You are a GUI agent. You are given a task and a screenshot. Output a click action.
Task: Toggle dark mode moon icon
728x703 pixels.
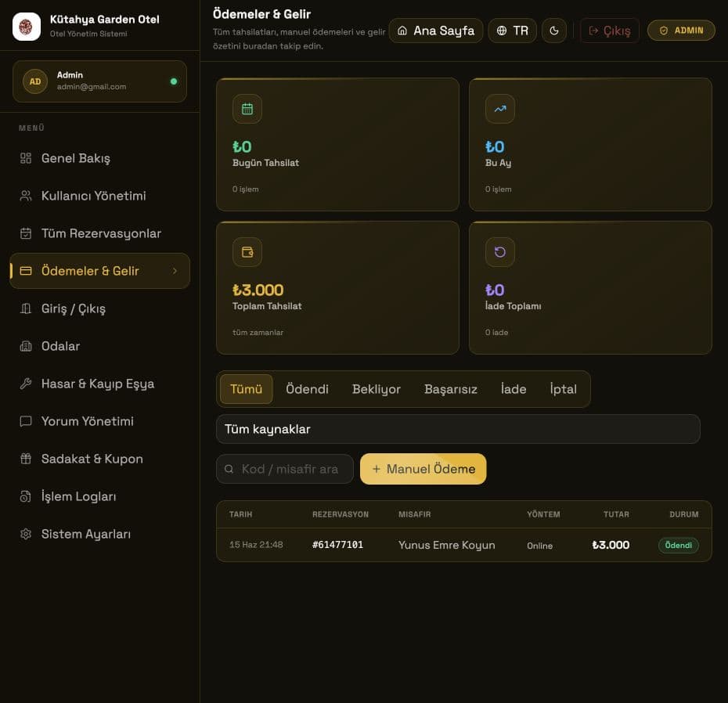(x=554, y=31)
